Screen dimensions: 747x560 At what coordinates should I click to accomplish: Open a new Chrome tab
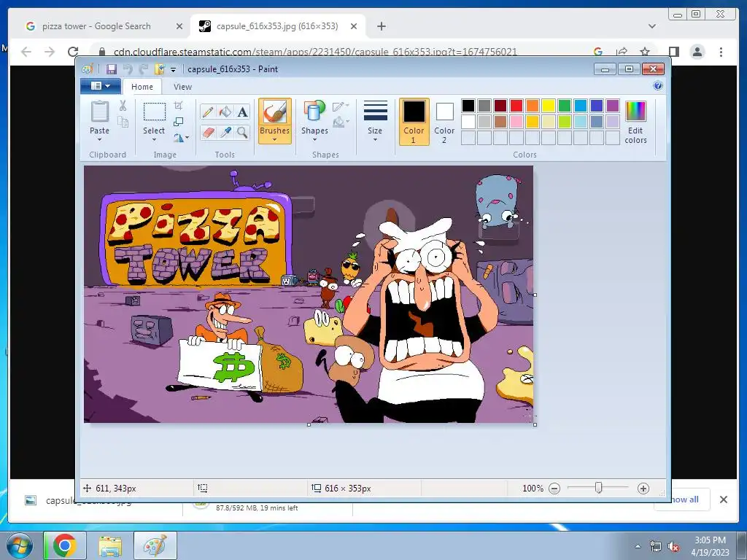(x=381, y=26)
